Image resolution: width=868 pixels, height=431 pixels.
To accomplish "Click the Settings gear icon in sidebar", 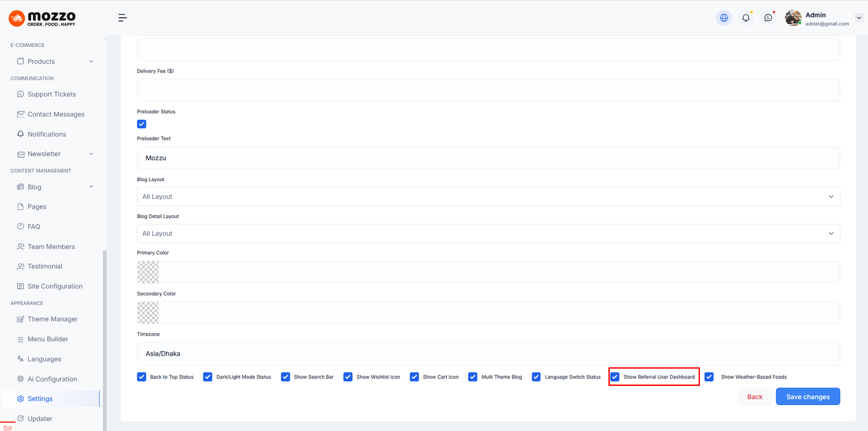I will tap(21, 398).
